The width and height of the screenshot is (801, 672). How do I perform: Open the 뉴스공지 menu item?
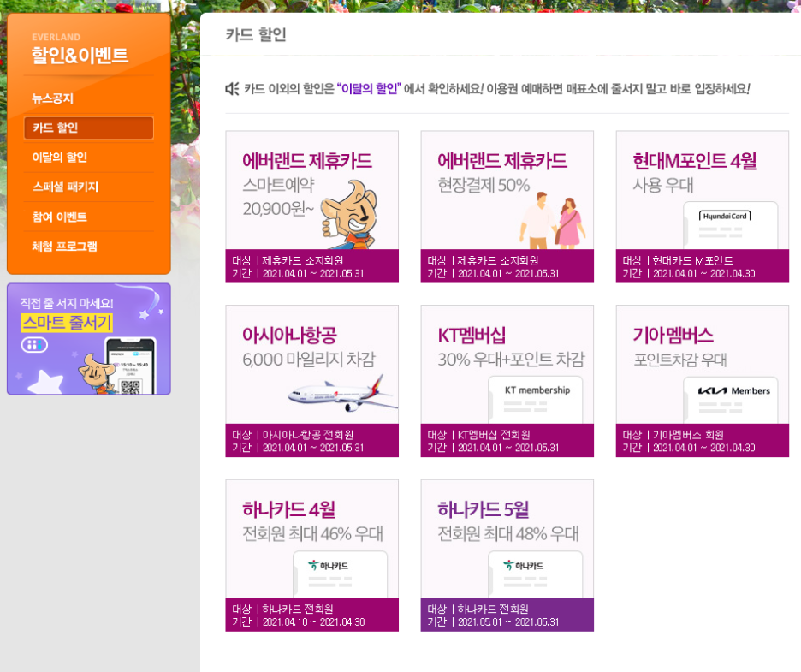[53, 98]
